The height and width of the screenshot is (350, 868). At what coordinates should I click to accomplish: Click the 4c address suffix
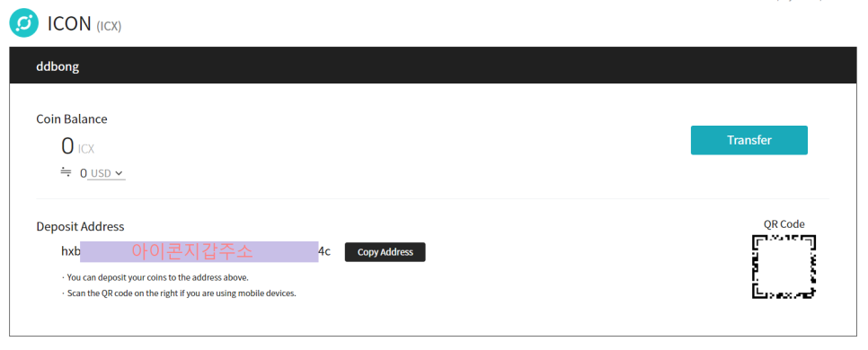[324, 251]
